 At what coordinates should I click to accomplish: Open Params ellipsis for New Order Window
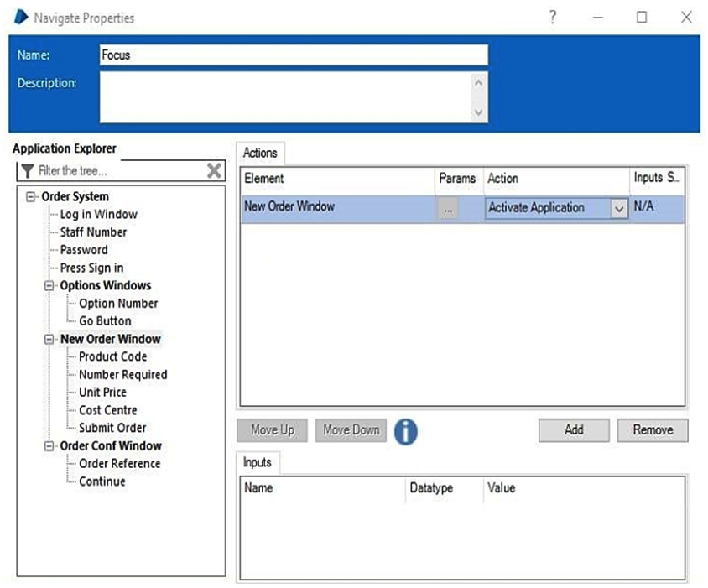click(x=447, y=208)
